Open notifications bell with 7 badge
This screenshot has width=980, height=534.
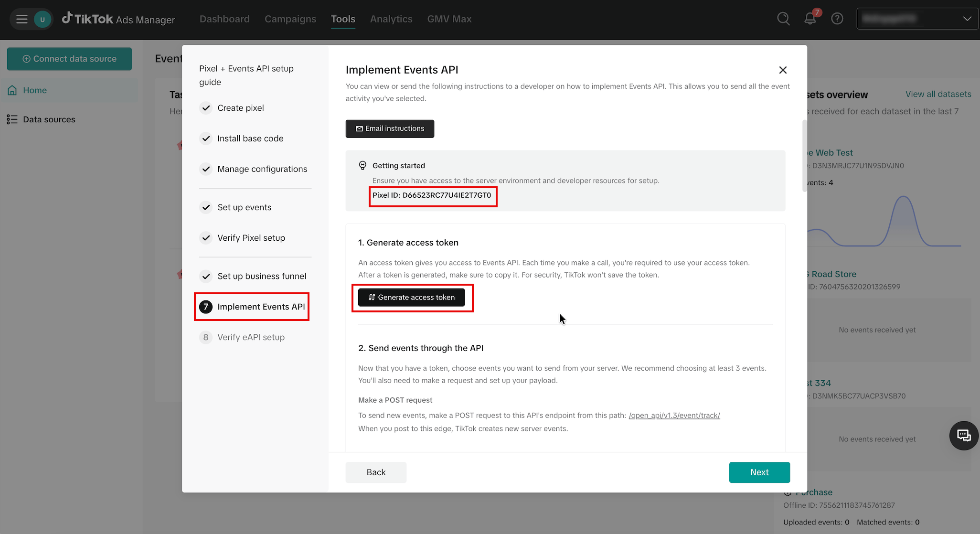tap(810, 19)
